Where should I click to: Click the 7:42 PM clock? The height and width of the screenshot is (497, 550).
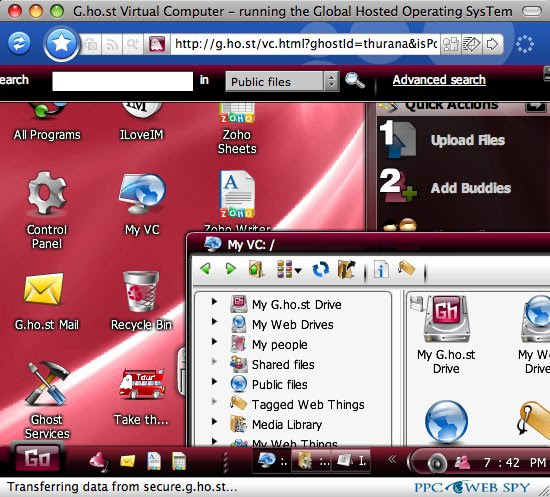pos(515,463)
